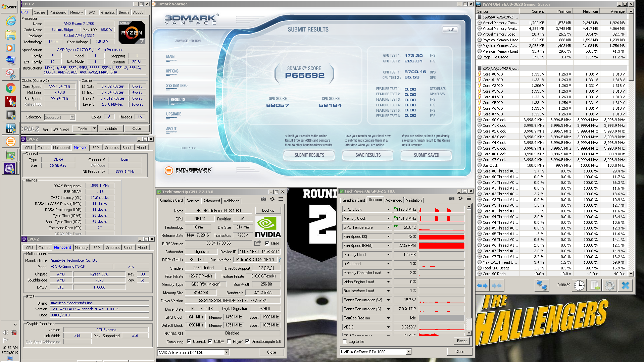Launch Windows Media Player from the taskbar
The width and height of the screenshot is (644, 362).
pyautogui.click(x=10, y=48)
